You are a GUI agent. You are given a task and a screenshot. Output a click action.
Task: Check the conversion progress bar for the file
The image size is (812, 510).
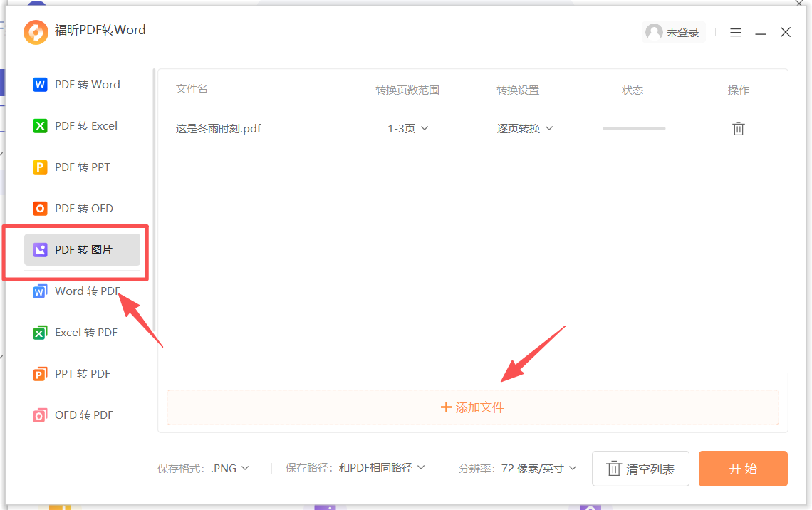tap(633, 128)
